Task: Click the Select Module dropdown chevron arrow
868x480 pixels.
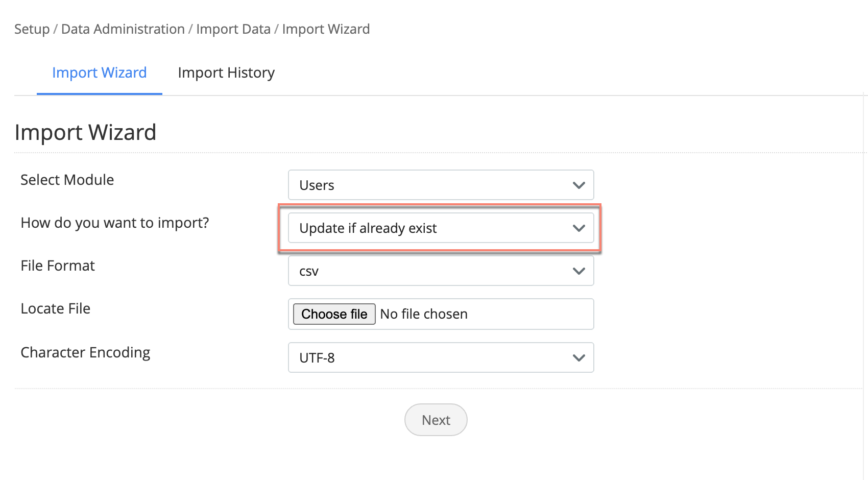Action: tap(578, 185)
